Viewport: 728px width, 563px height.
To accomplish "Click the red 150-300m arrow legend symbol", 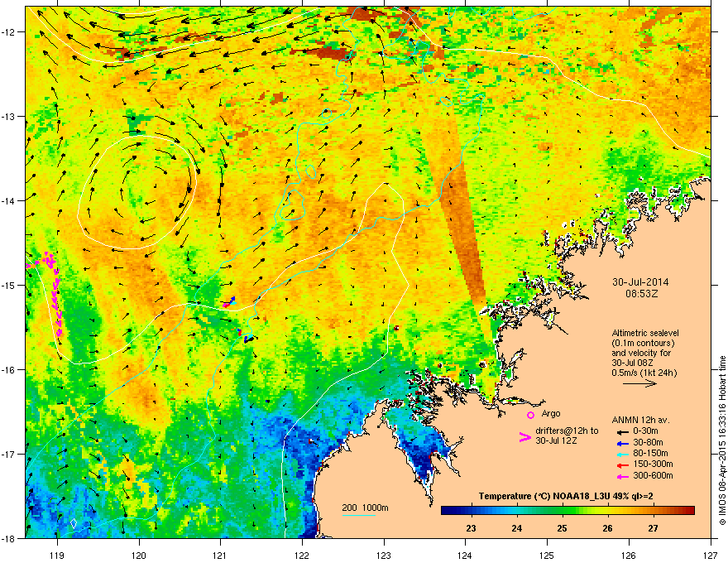I will pyautogui.click(x=622, y=465).
